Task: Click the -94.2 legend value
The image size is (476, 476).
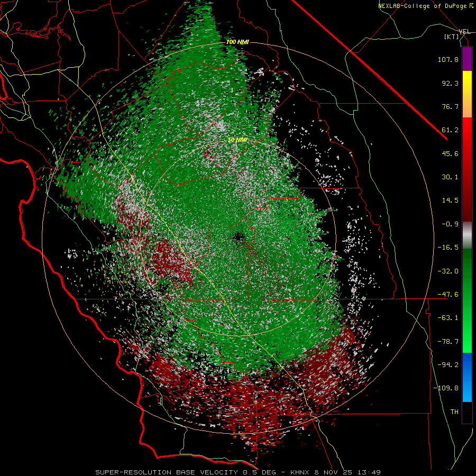Action: coord(448,365)
